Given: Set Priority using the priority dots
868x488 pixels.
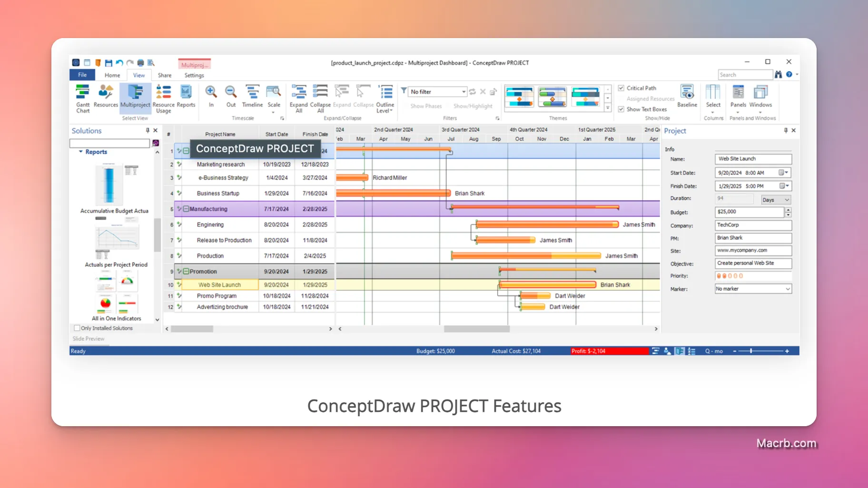Looking at the screenshot, I should (730, 276).
